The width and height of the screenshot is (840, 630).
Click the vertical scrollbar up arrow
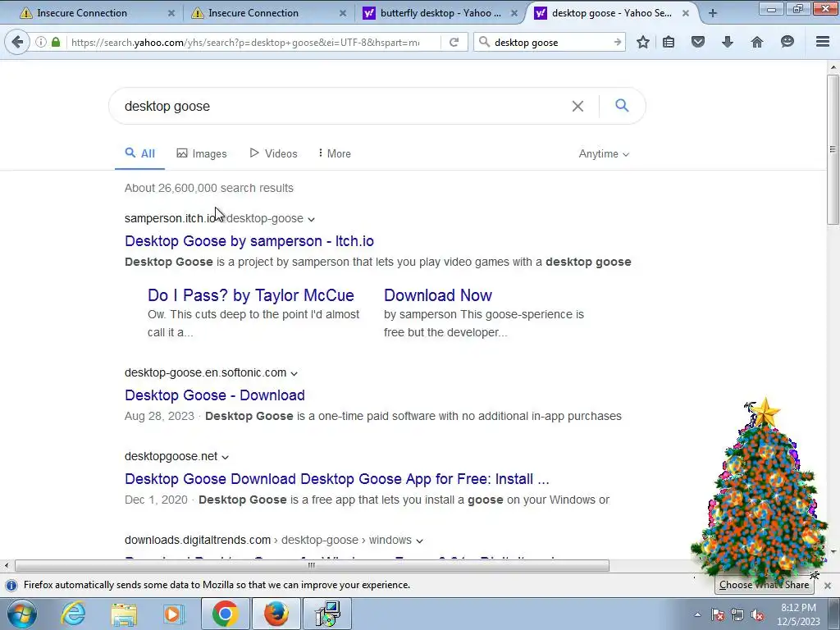pos(833,67)
